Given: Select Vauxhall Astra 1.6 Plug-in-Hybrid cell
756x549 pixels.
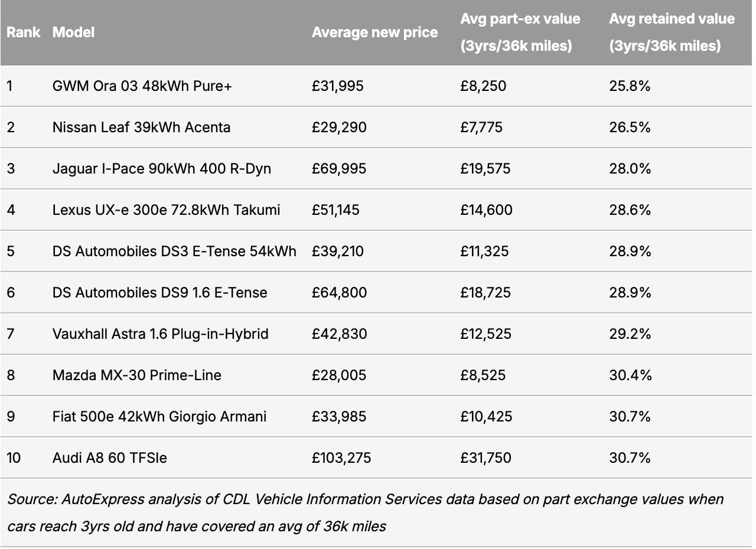Looking at the screenshot, I should 160,334.
